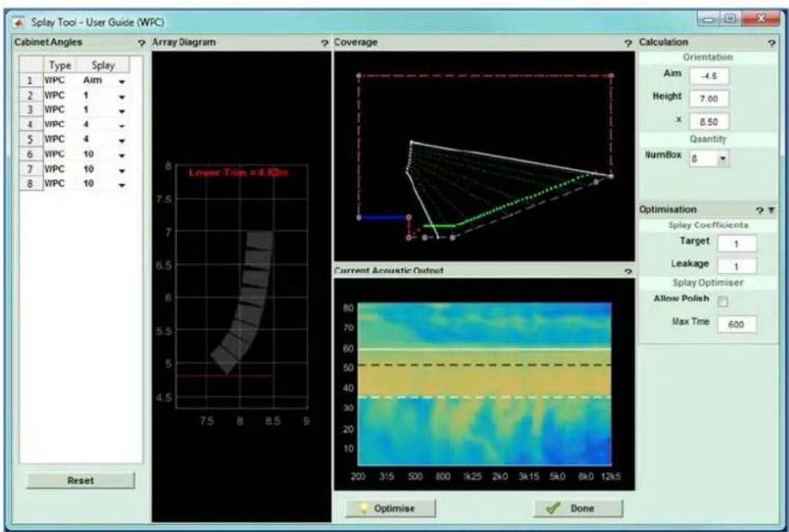Viewport: 789px width, 532px height.
Task: Click the app icon in title bar
Action: (x=19, y=22)
